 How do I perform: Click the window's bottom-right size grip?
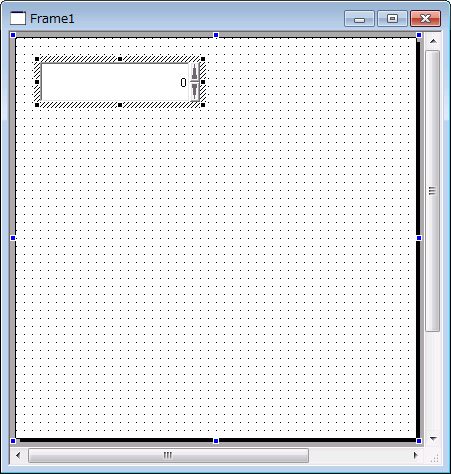[434, 458]
